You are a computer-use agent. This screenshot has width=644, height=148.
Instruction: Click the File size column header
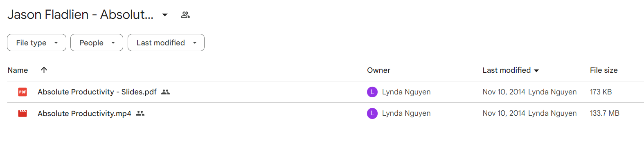(x=603, y=70)
